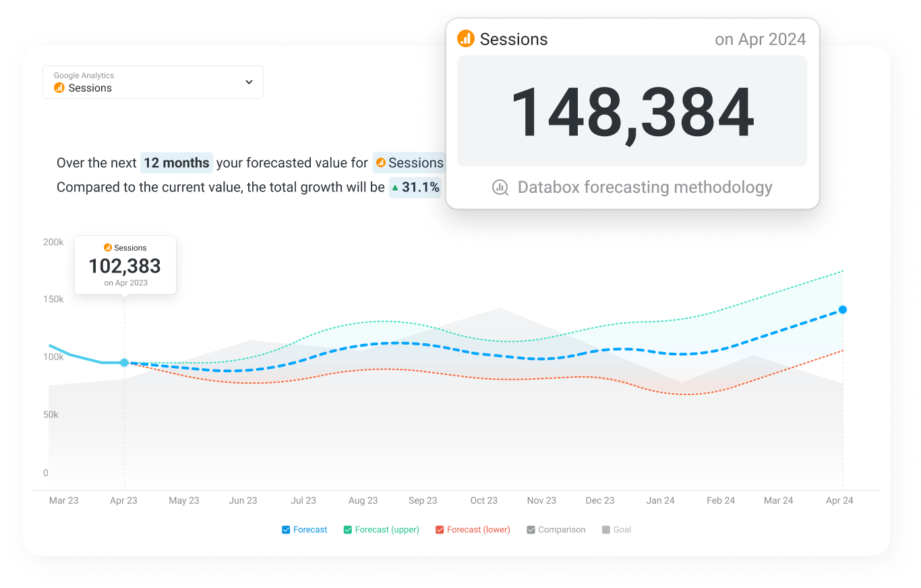
Task: Click the Nov 23 axis label
Action: [x=541, y=500]
